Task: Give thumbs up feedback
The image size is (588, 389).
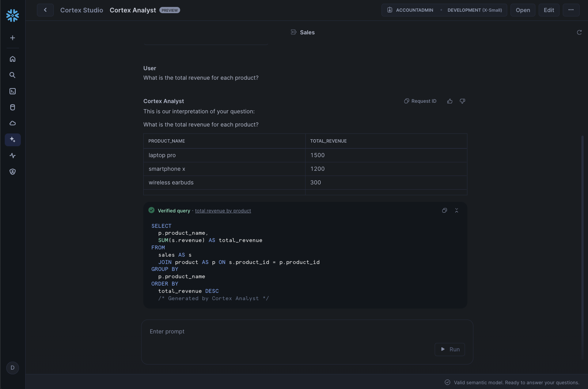Action: coord(450,101)
